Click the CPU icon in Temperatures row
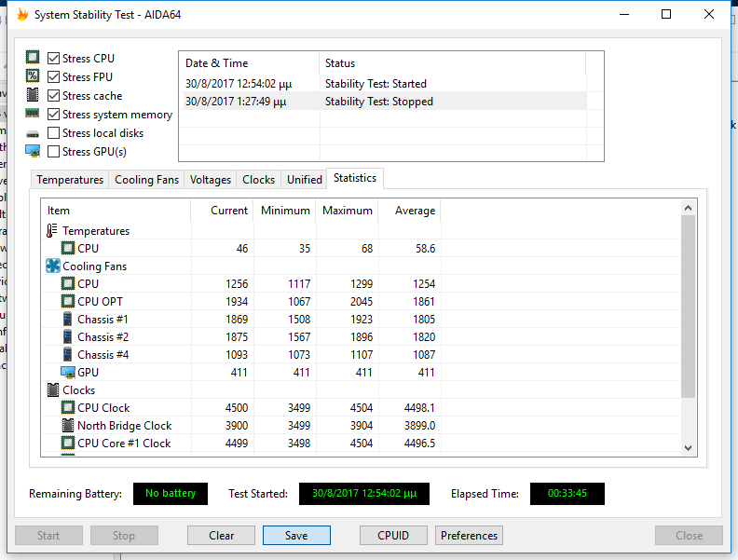The height and width of the screenshot is (560, 738). (x=68, y=248)
